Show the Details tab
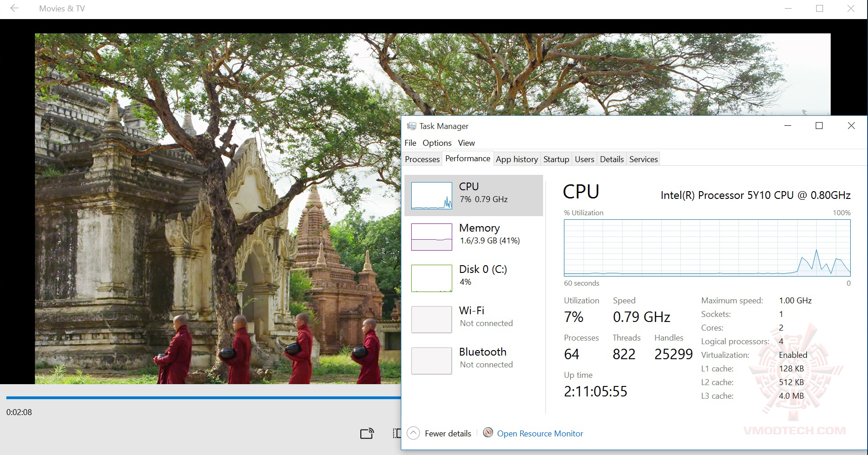The image size is (868, 455). pos(612,159)
